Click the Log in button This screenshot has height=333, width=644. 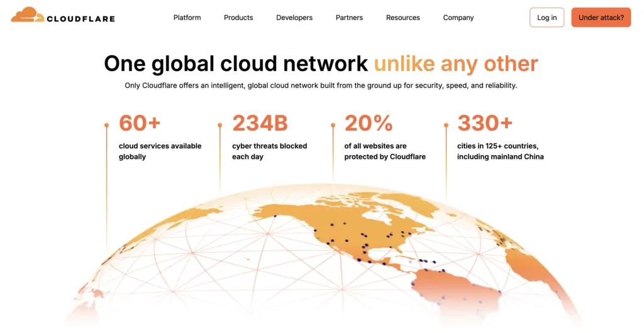[x=547, y=17]
